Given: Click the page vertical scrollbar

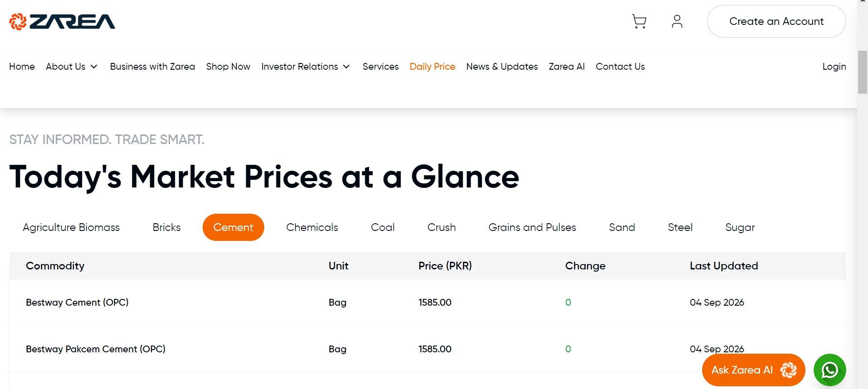Looking at the screenshot, I should point(862,72).
